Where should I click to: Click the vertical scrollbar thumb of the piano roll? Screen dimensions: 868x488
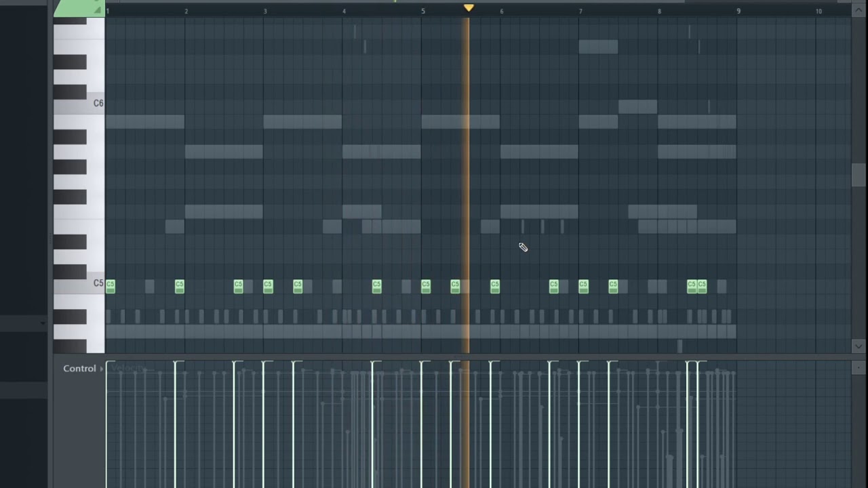(x=859, y=175)
